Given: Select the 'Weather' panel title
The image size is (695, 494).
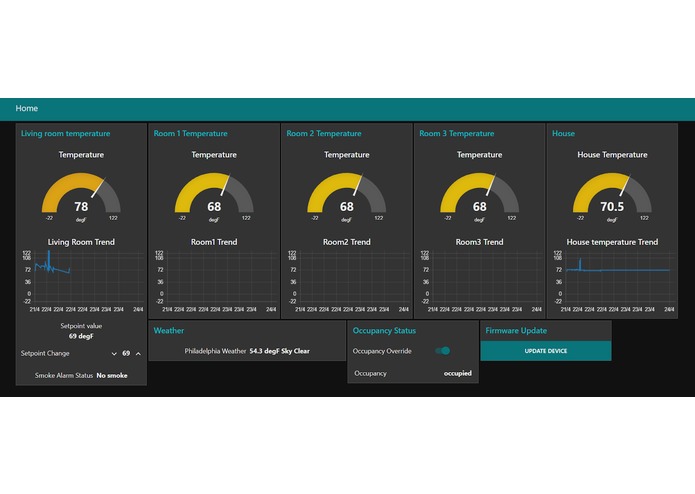Looking at the screenshot, I should click(x=169, y=331).
